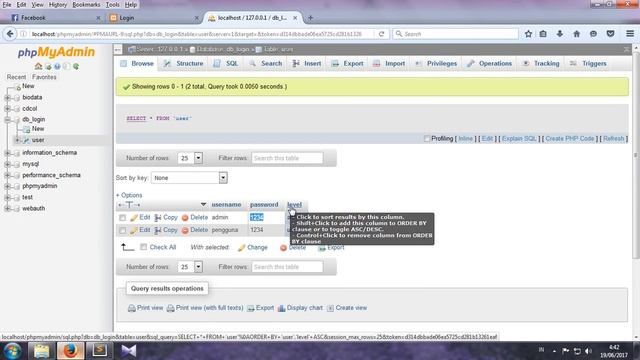
Task: Open Firefox from the Windows taskbar
Action: (x=70, y=351)
